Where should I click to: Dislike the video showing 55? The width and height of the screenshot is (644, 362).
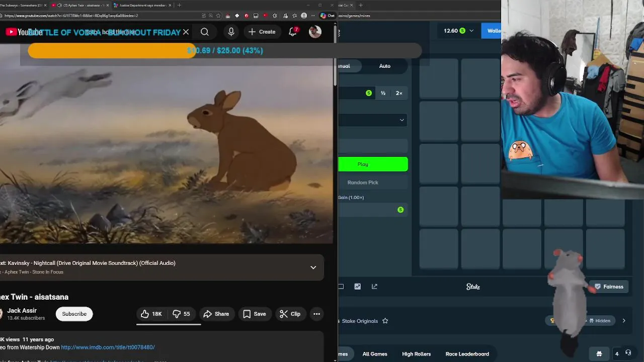click(182, 314)
